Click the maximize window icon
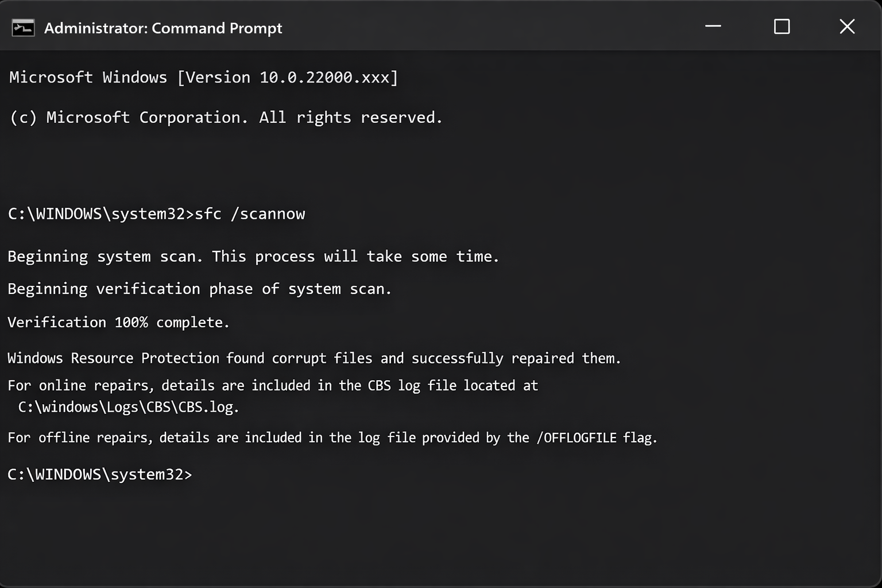This screenshot has height=588, width=882. pos(781,26)
